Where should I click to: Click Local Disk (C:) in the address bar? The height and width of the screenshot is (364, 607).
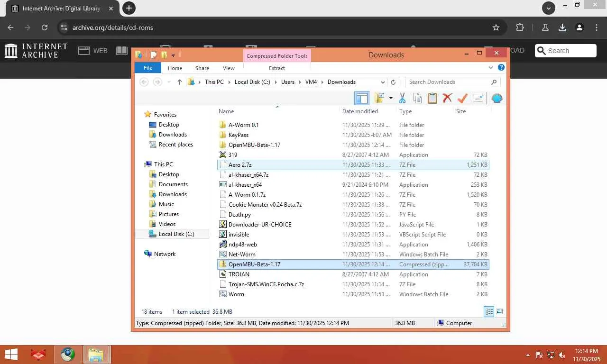point(252,82)
